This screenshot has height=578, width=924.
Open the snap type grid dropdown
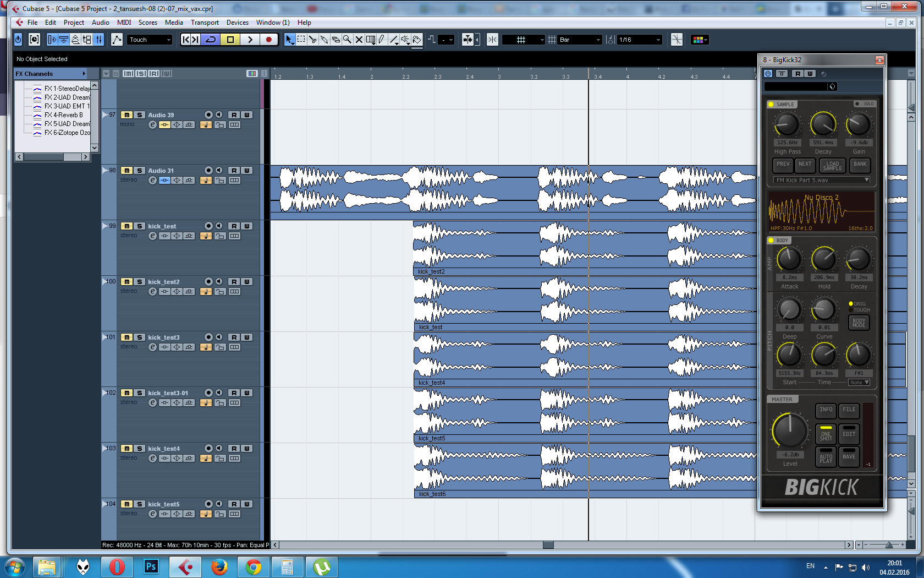tap(524, 40)
